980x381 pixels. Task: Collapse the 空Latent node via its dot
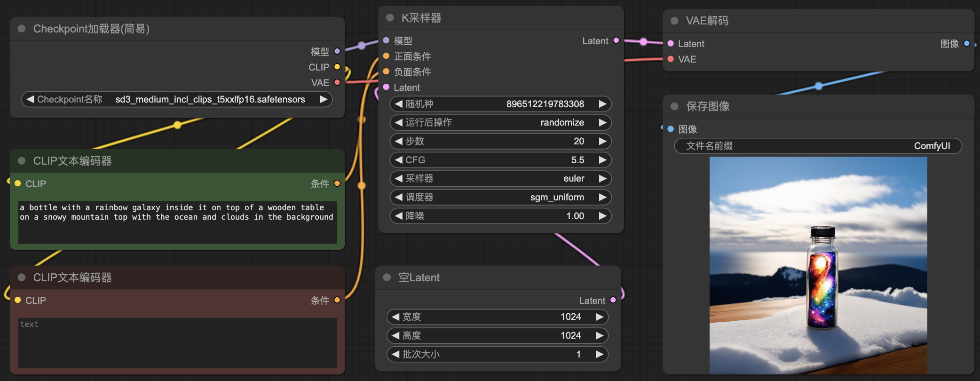click(387, 278)
